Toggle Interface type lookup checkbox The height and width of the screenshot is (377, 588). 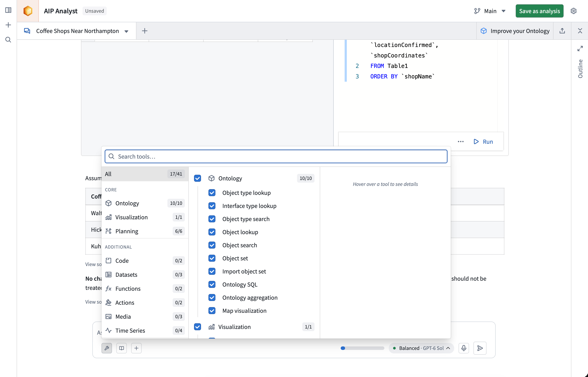coord(212,206)
